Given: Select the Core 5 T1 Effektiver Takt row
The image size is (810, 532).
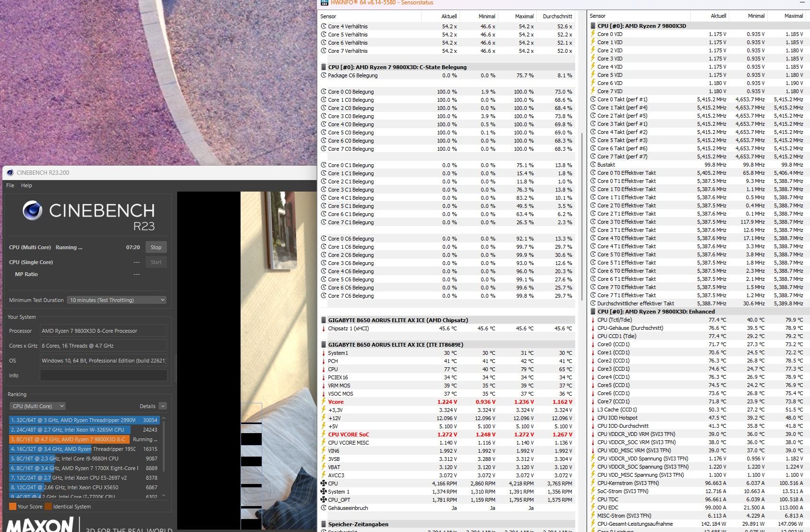Looking at the screenshot, I should pos(698,263).
